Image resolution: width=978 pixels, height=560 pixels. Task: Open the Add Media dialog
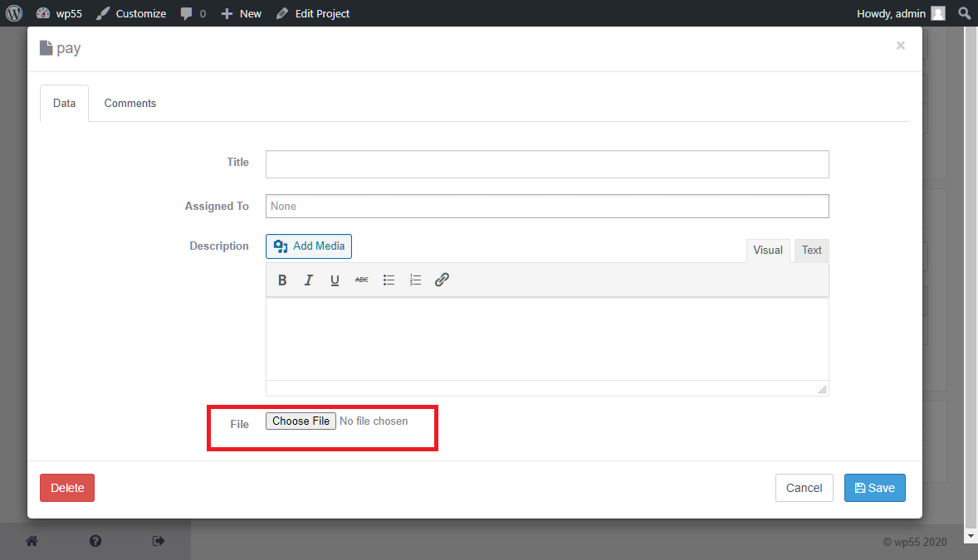(308, 246)
